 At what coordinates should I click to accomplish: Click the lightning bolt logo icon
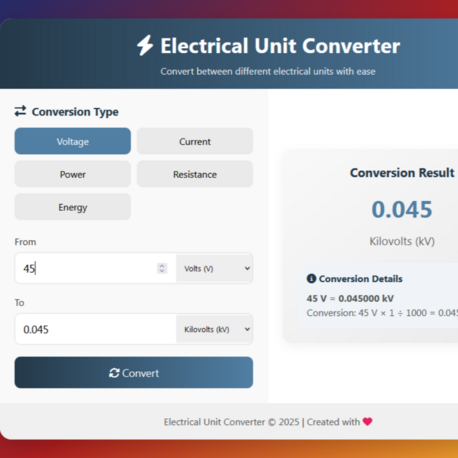pos(145,45)
